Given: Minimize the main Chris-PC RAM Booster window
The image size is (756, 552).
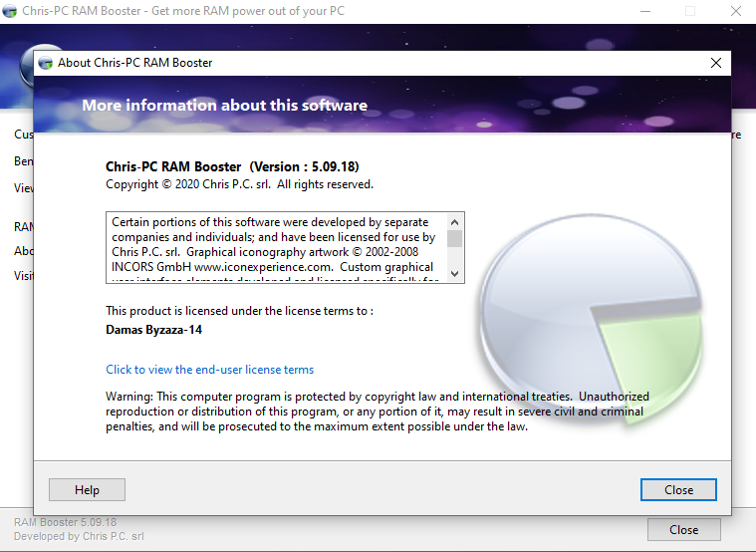Looking at the screenshot, I should click(x=645, y=11).
